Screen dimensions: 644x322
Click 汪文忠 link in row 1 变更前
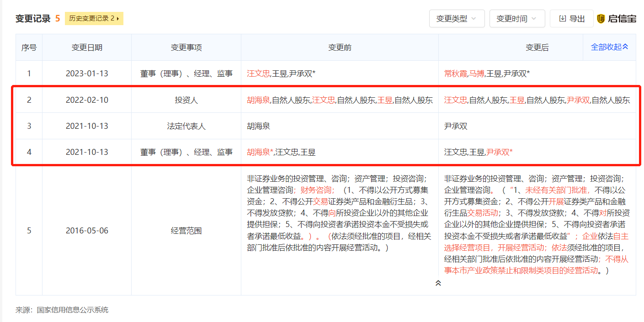(259, 73)
